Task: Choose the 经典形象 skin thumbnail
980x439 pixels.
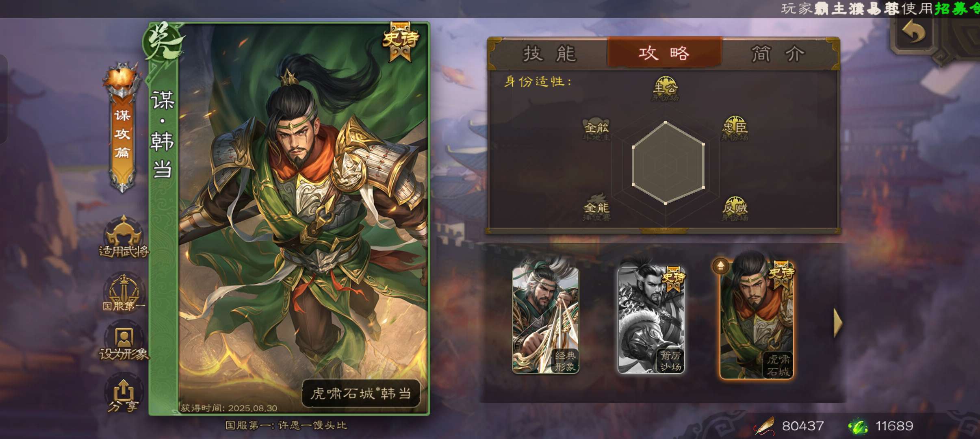Action: 546,320
